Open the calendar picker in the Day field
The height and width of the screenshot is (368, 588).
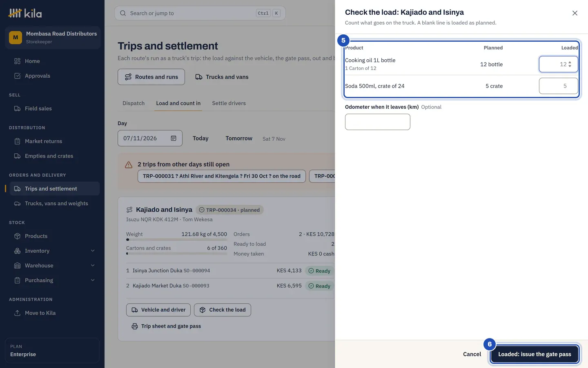[174, 138]
